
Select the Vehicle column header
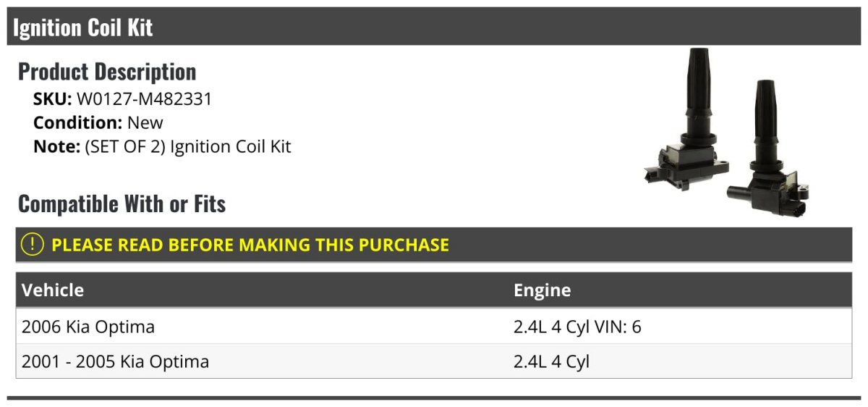point(53,290)
